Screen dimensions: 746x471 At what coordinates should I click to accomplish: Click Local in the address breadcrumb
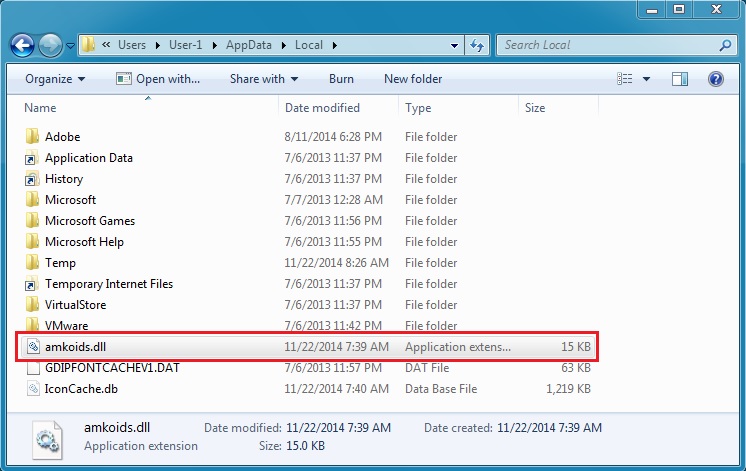click(x=309, y=45)
